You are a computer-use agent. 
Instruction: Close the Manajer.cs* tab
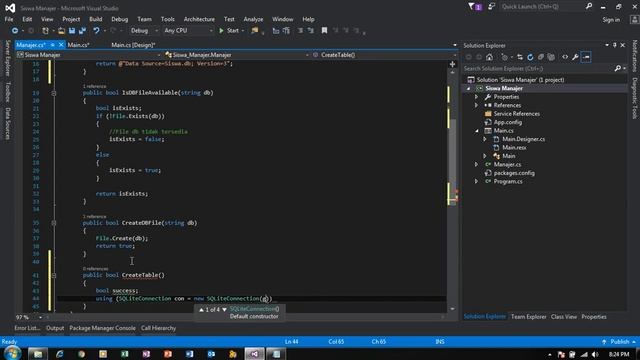[61, 45]
